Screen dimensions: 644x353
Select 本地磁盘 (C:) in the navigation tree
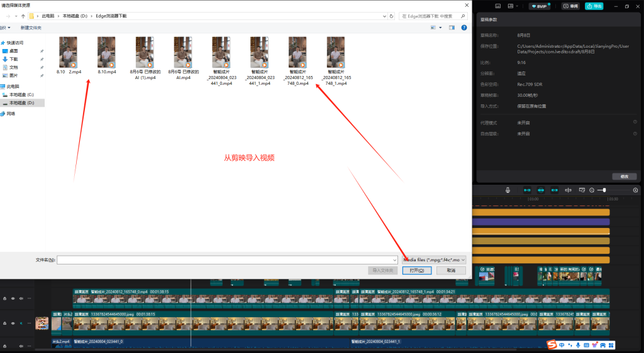click(x=21, y=95)
